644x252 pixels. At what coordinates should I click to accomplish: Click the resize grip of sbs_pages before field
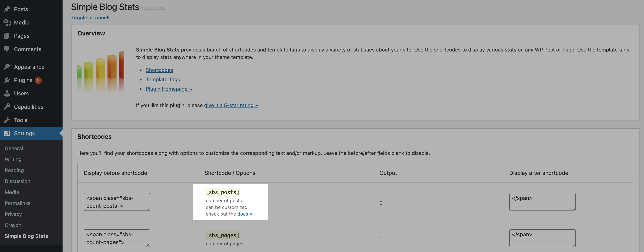148,245
